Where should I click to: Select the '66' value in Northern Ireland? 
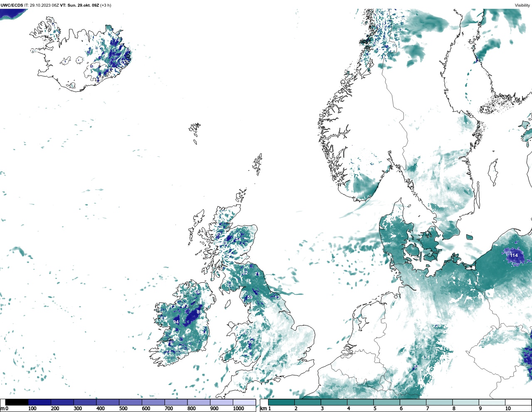point(197,292)
